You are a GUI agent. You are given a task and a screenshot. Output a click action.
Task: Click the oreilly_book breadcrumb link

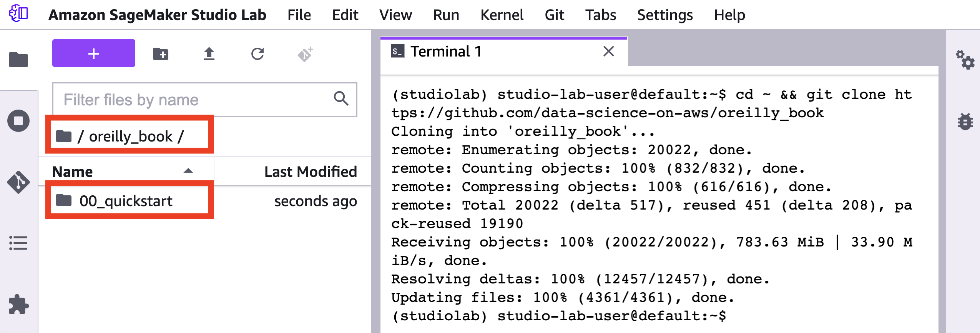pos(131,136)
